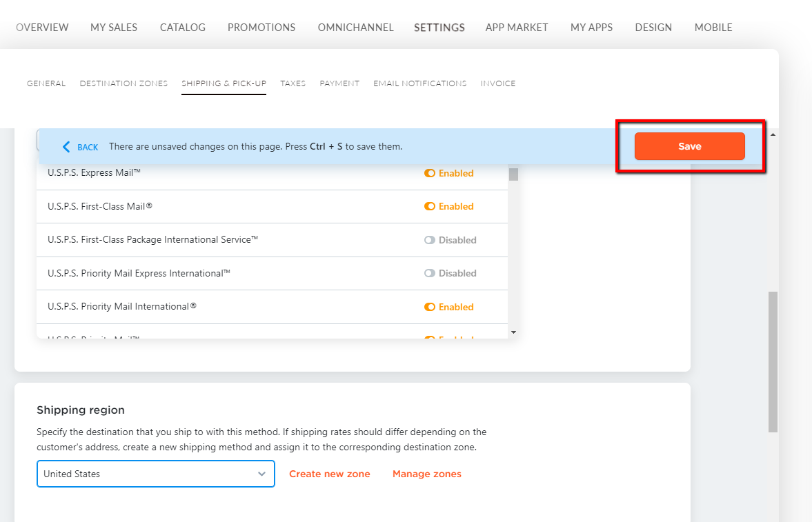Click the shipping methods list scroll-down arrow
This screenshot has width=812, height=522.
513,332
